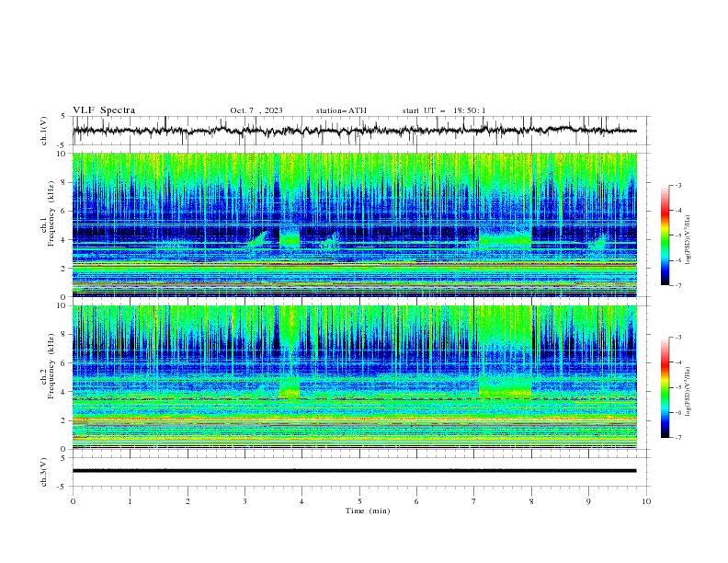Image resolution: width=728 pixels, height=563 pixels.
Task: Click the ch.1 voltage waveform trace panel
Action: (359, 131)
